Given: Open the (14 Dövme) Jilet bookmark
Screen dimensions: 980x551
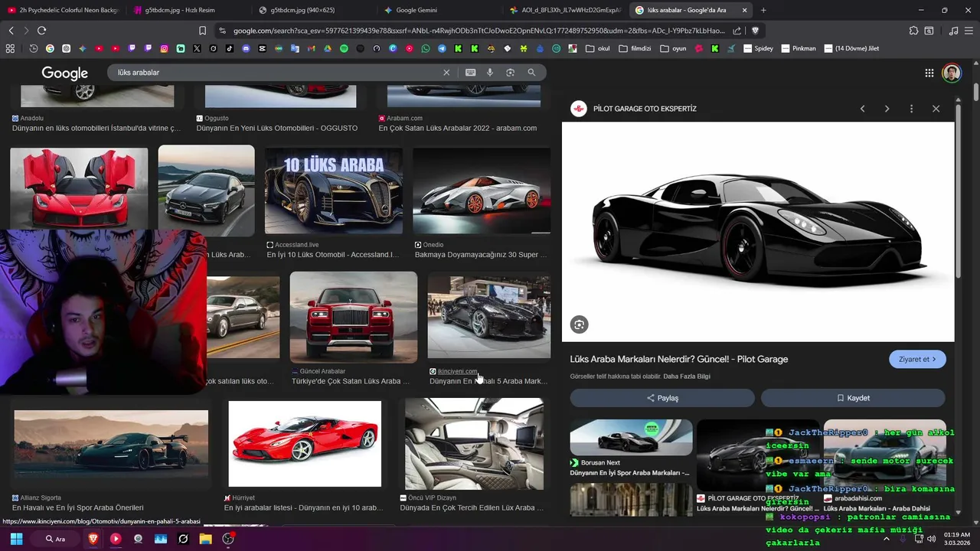Looking at the screenshot, I should coord(851,48).
